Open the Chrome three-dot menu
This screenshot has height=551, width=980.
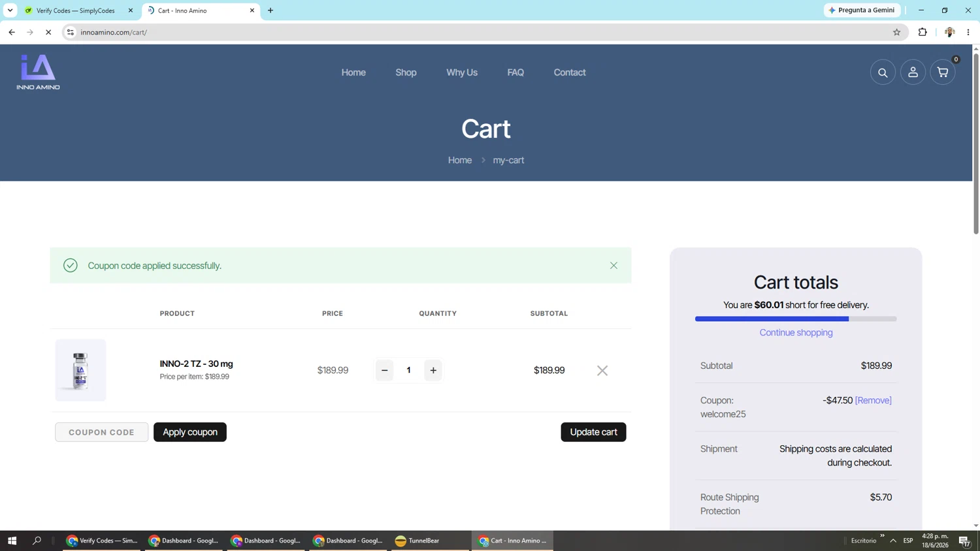[968, 32]
